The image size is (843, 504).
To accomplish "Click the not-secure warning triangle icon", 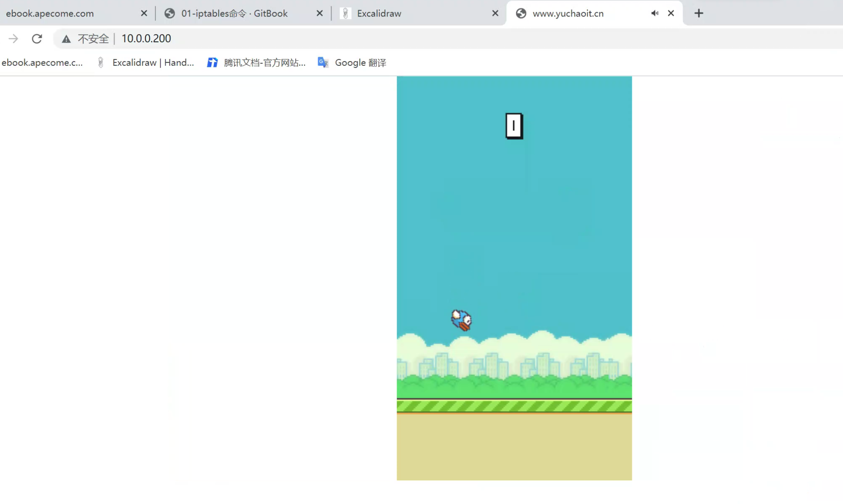I will click(x=66, y=39).
